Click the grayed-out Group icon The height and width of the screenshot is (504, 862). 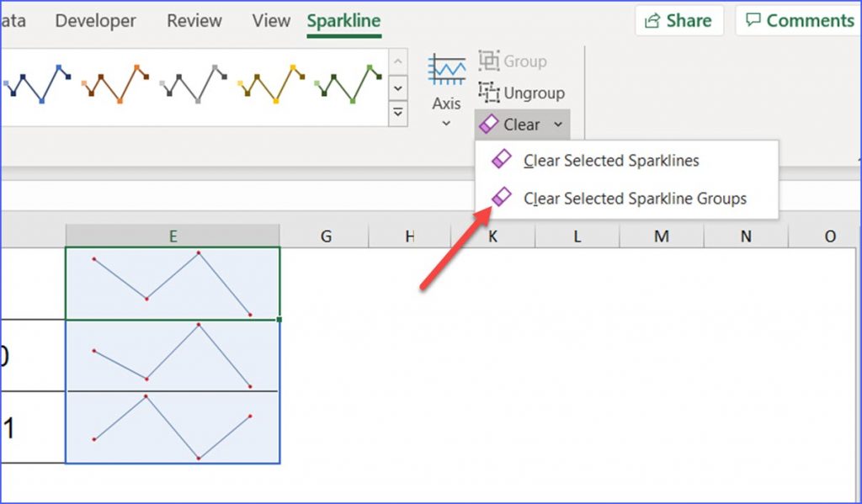[490, 61]
